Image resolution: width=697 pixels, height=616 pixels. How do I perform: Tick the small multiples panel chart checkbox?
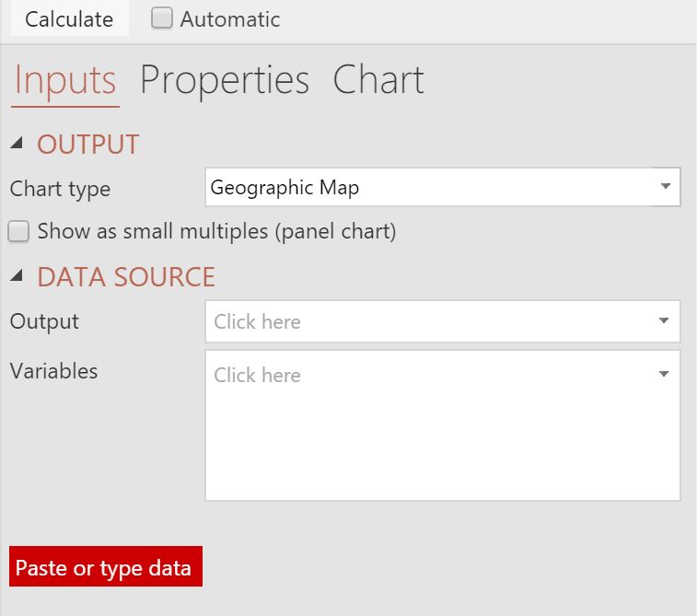[x=18, y=231]
